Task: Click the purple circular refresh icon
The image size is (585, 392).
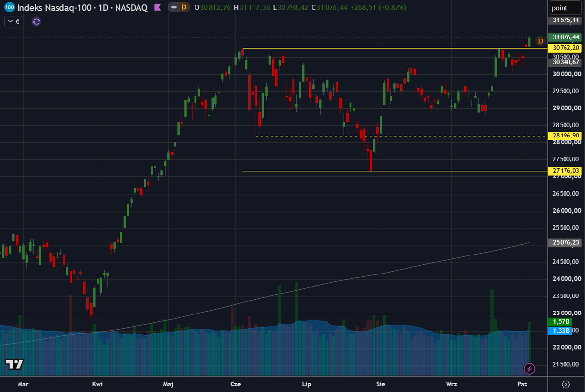Action: [x=37, y=21]
